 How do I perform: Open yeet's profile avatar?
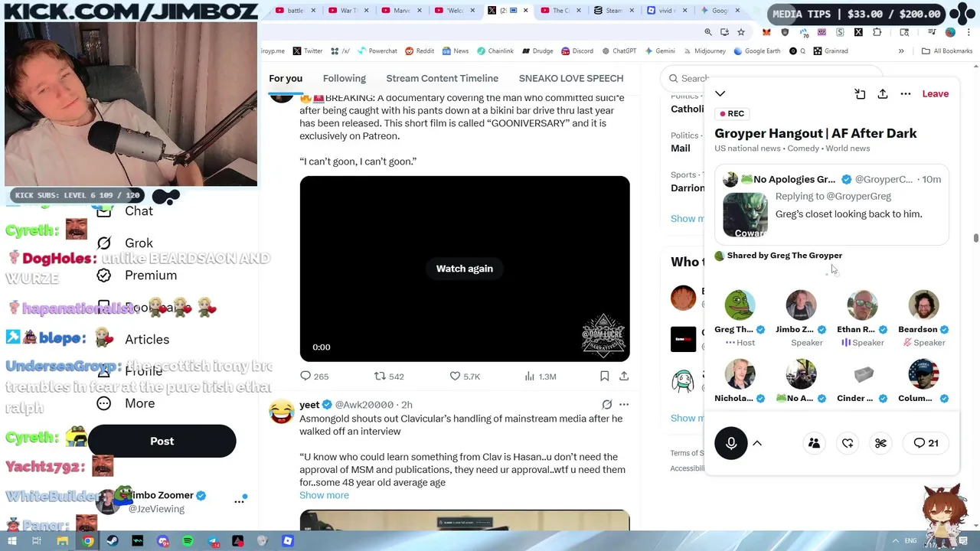[x=281, y=411]
